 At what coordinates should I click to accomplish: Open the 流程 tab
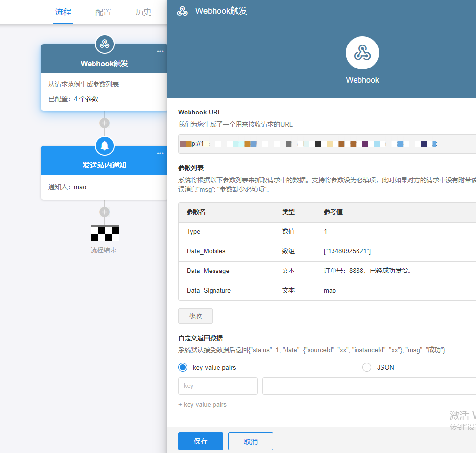(63, 12)
